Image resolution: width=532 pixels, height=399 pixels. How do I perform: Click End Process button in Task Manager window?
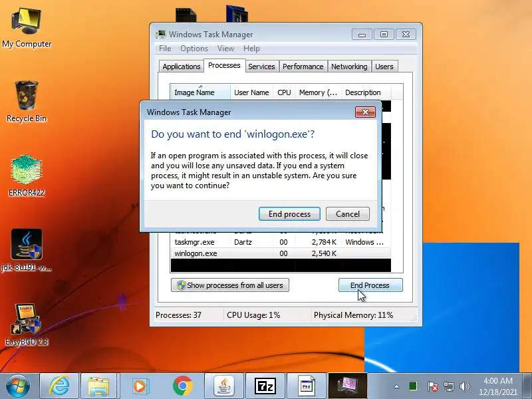(x=370, y=285)
